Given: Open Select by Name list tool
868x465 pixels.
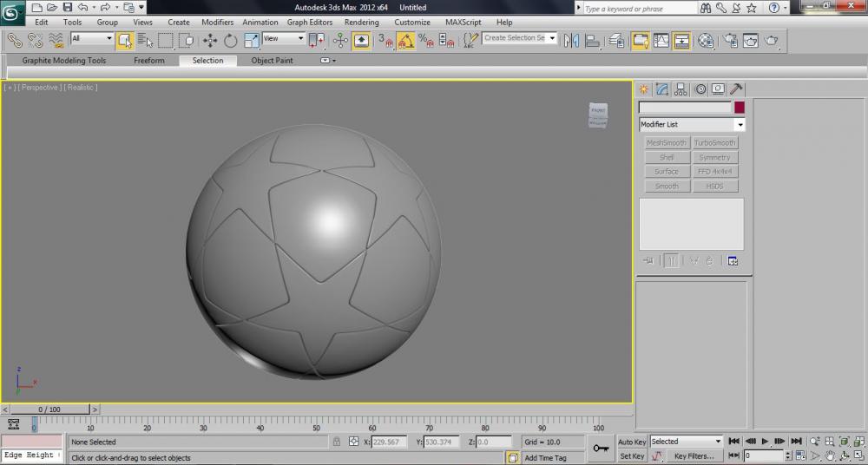Looking at the screenshot, I should coord(144,40).
